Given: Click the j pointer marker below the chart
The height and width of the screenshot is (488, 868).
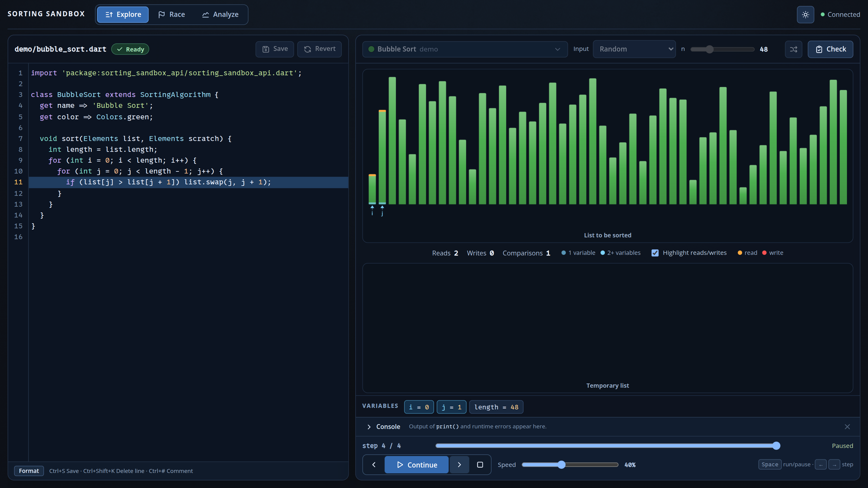Looking at the screenshot, I should (x=382, y=211).
